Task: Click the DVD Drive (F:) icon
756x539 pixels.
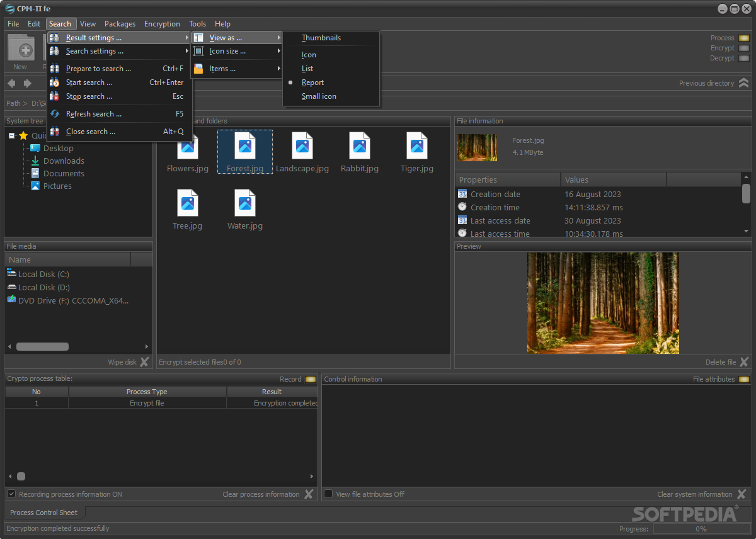Action: (11, 300)
